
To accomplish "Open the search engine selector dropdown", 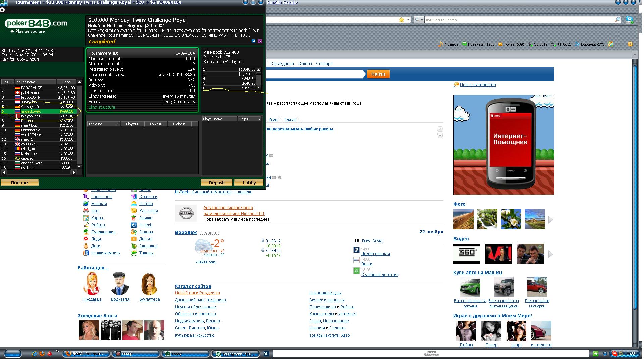I will (x=418, y=20).
